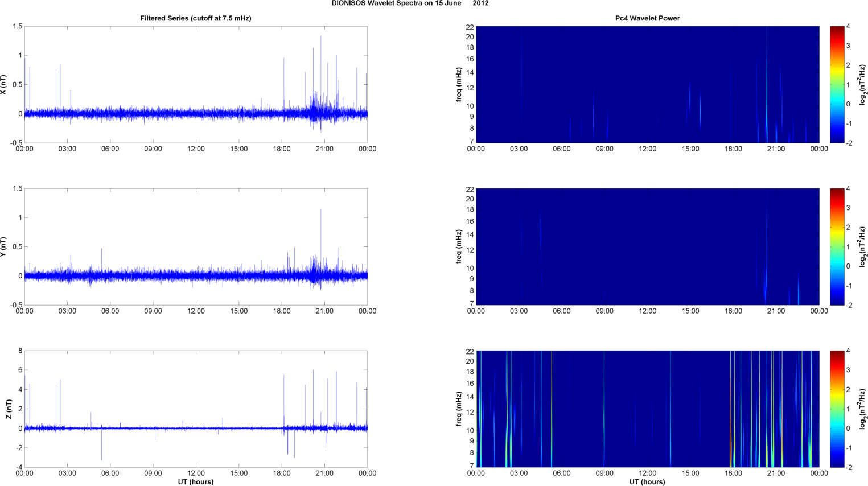Click the 'X (nT)' axis label
This screenshot has width=868, height=486.
(3, 85)
